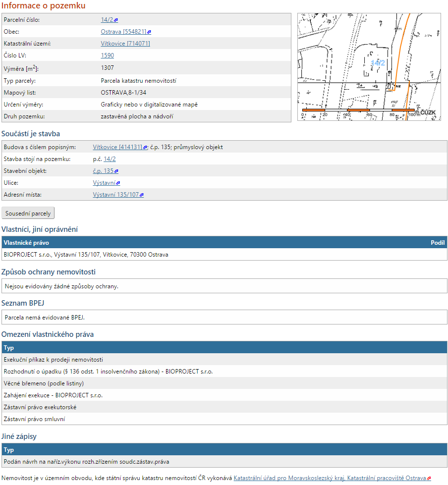Click text Nejsou evidovány žádné způsoby ochrany
The height and width of the screenshot is (485, 448).
(x=61, y=286)
